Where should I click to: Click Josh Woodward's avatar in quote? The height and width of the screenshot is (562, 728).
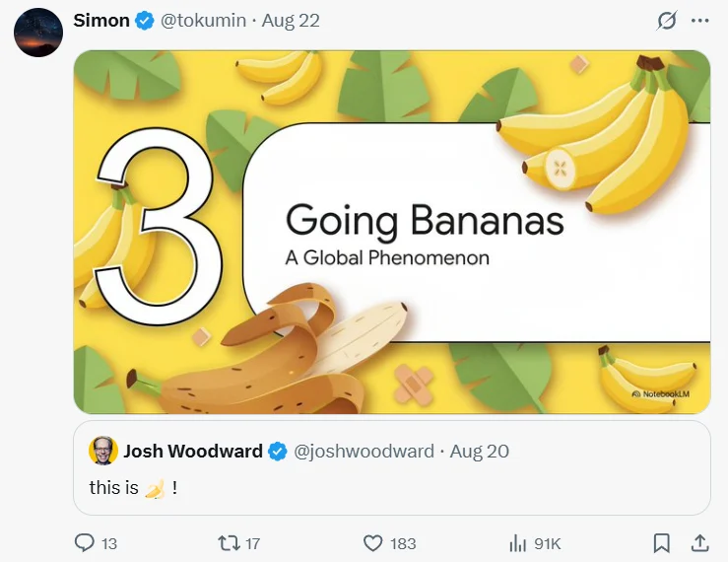coord(102,452)
